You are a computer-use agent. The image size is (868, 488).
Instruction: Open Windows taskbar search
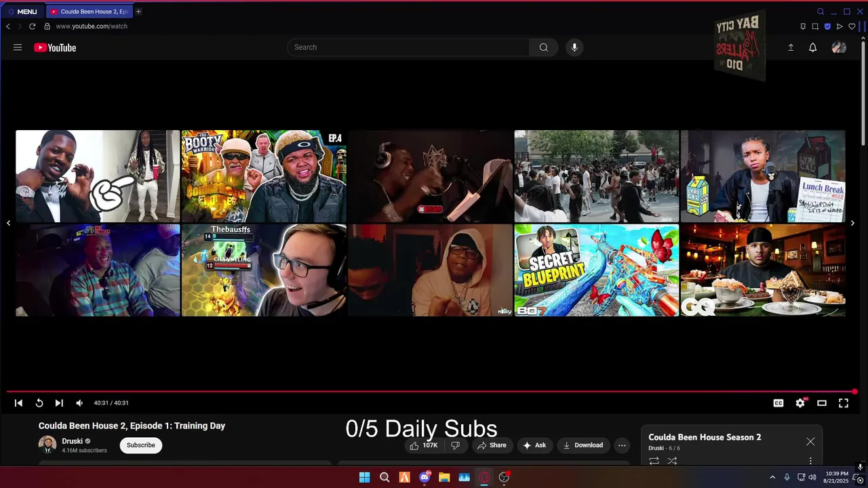pos(384,477)
